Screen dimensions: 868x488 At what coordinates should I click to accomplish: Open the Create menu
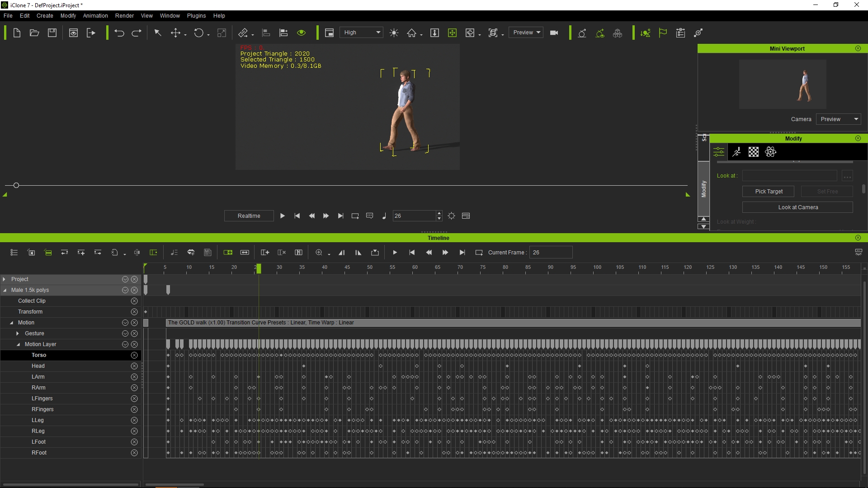[45, 16]
